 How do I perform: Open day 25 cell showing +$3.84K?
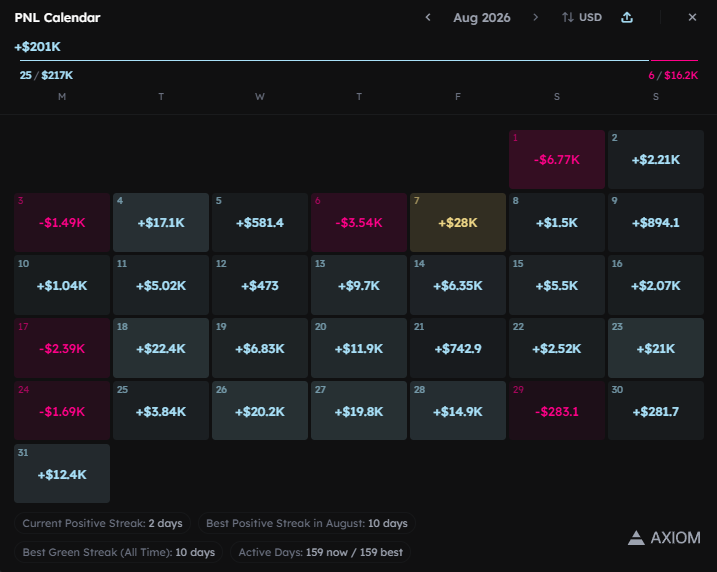click(161, 411)
